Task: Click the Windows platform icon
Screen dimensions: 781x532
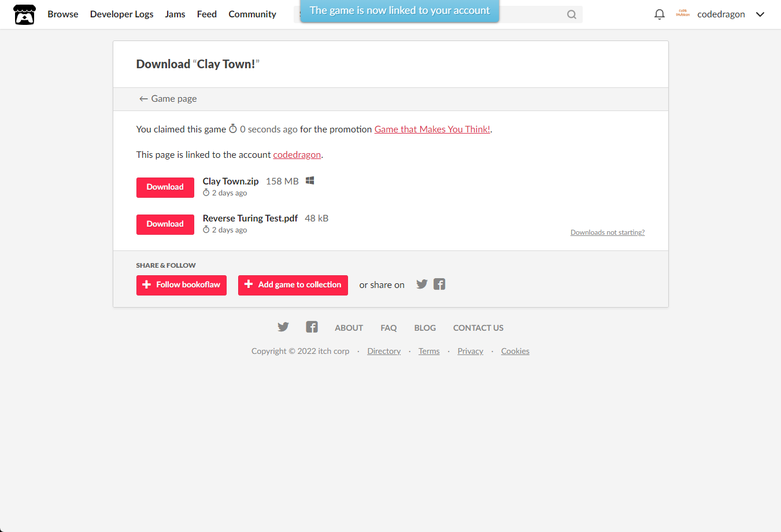Action: tap(310, 180)
